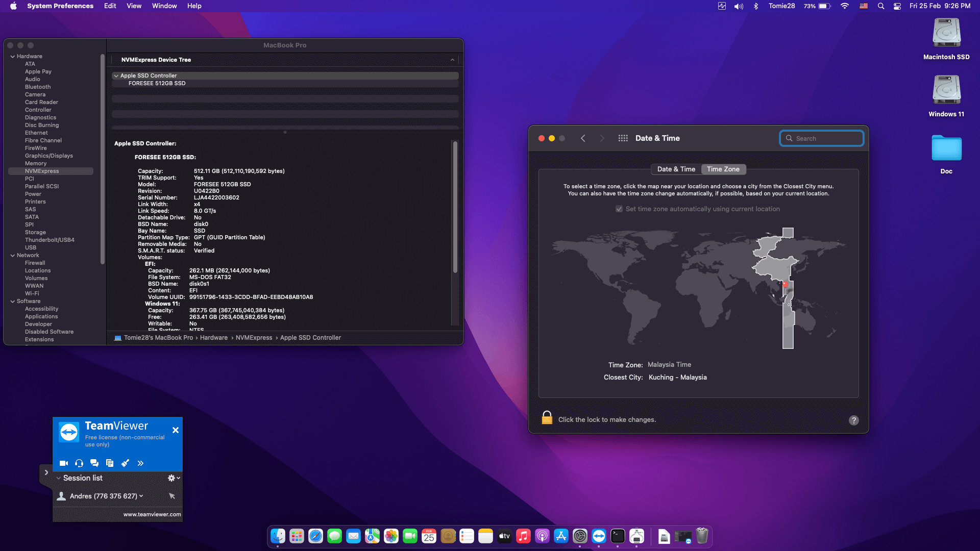980x551 pixels.
Task: Open TeamViewer file transfer icon
Action: click(x=110, y=463)
